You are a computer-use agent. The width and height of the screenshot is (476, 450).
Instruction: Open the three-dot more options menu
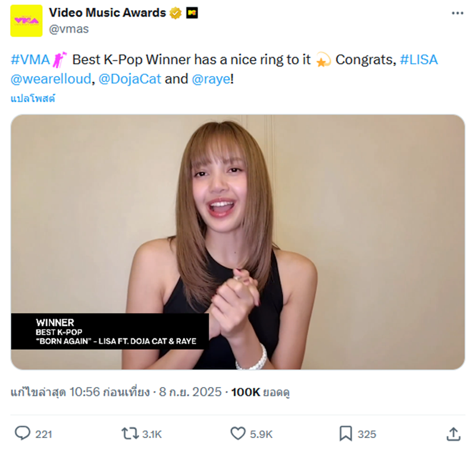pos(457,12)
